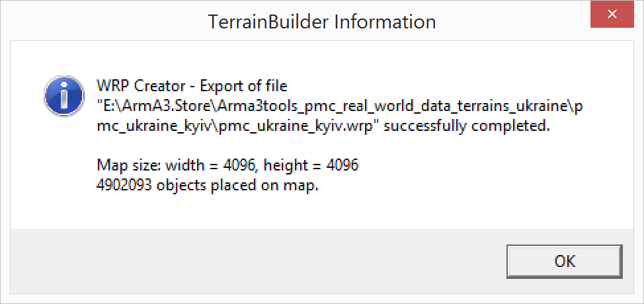Close the TerrainBuilder Information dialog
Image resolution: width=644 pixels, height=304 pixels.
pyautogui.click(x=612, y=15)
